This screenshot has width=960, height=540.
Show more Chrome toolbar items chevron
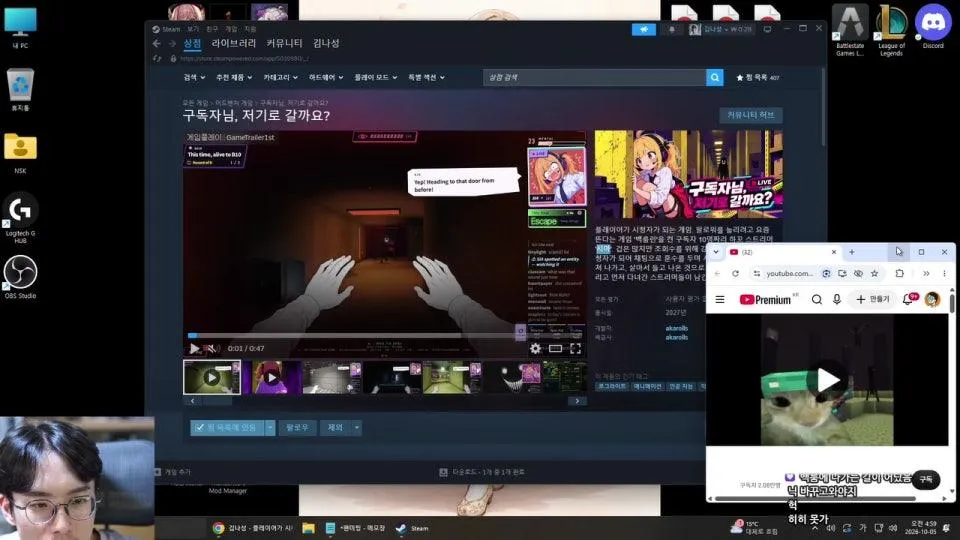(x=926, y=274)
